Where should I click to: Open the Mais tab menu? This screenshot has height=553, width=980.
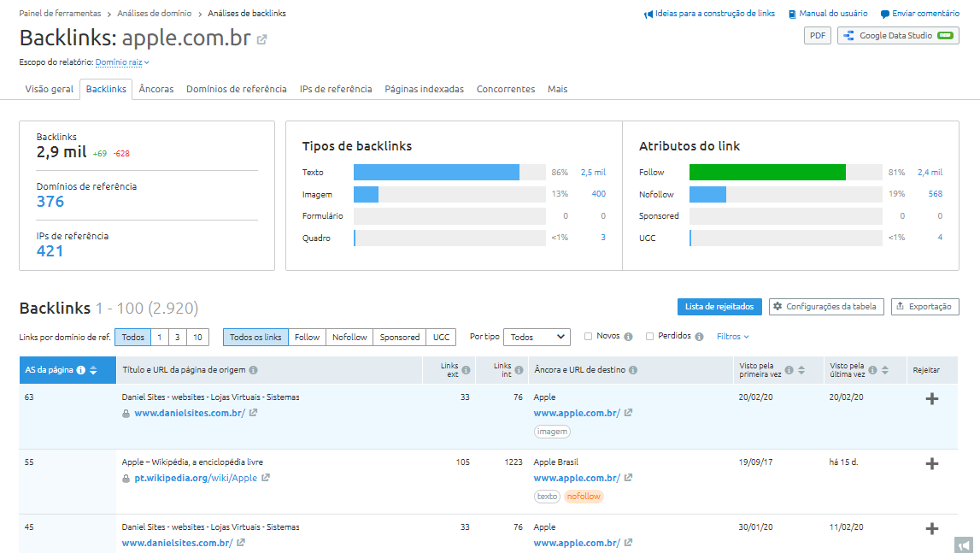[x=558, y=90]
